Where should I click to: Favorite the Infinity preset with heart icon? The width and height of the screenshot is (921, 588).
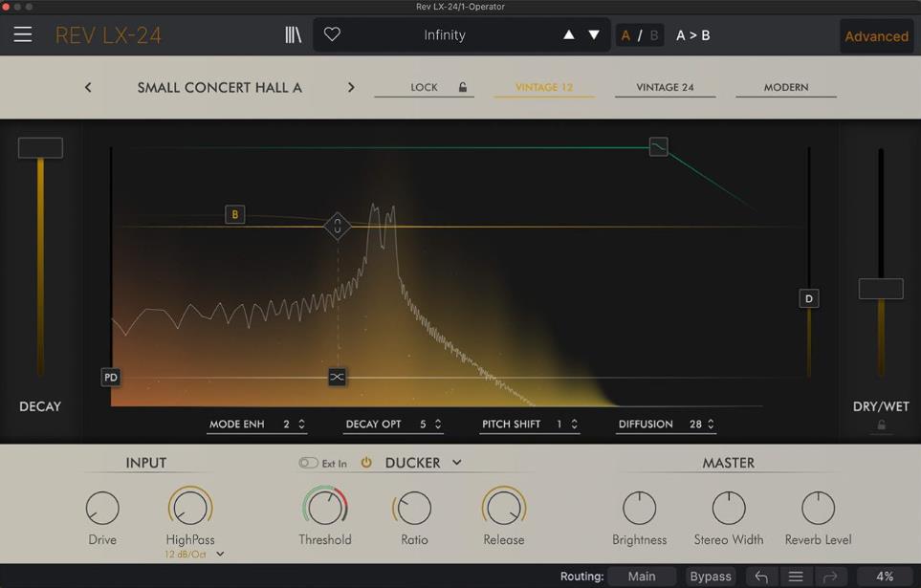tap(332, 34)
